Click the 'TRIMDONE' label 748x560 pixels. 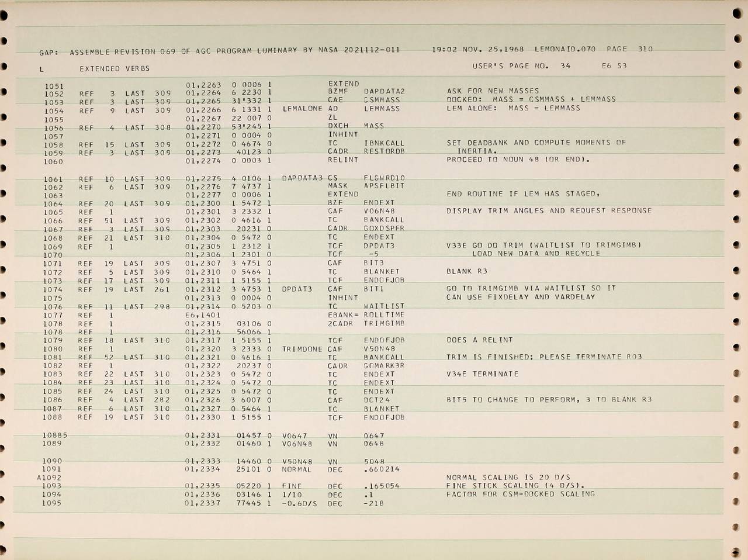click(x=302, y=349)
